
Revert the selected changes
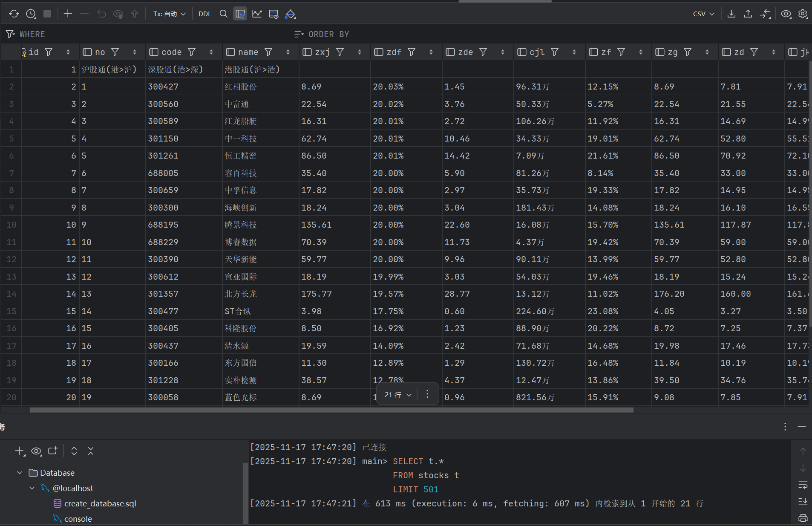[x=101, y=14]
